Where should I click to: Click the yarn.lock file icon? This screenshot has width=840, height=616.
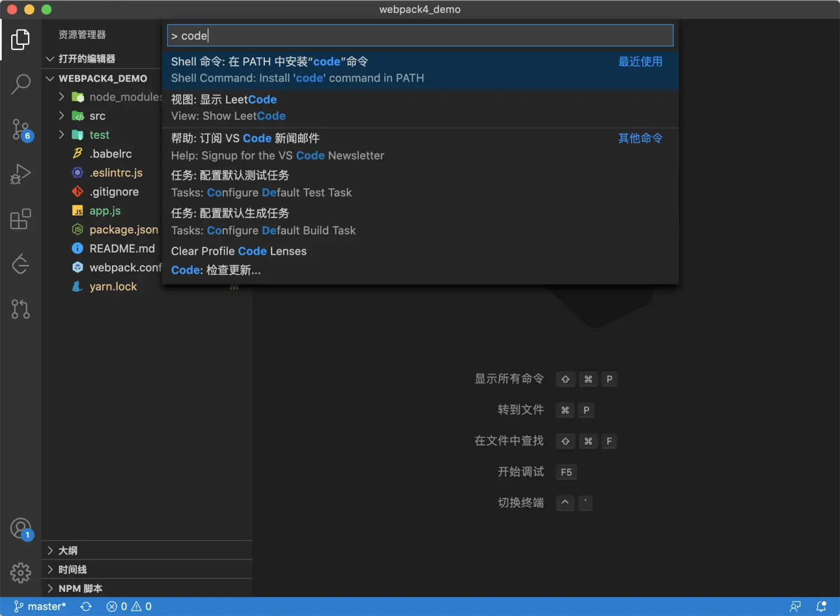78,286
